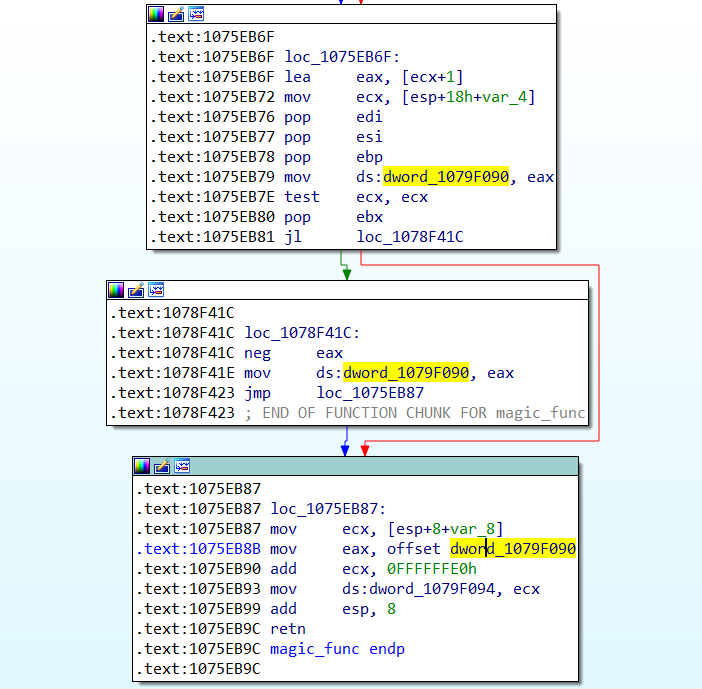Viewport: 702px width, 689px height.
Task: Click color icon on bottom loc_1075EB87 node
Action: 142,466
